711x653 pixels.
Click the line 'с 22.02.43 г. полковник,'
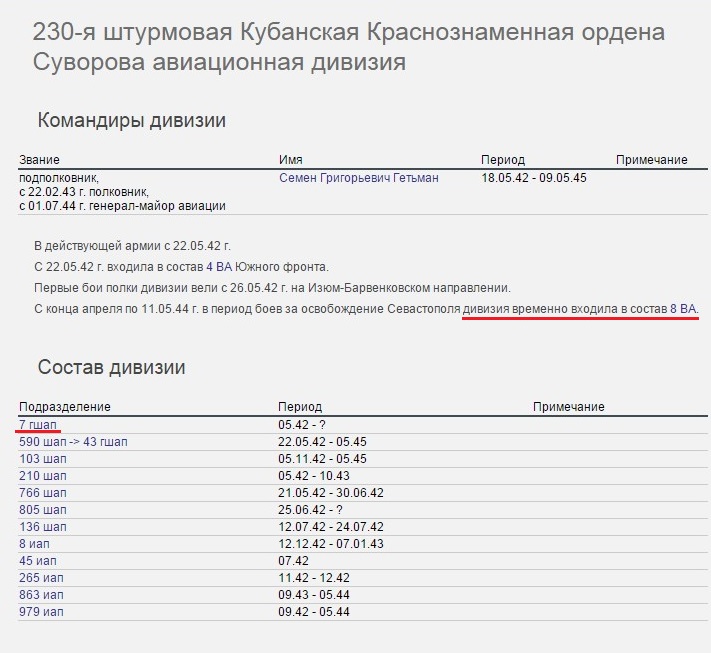[x=84, y=192]
